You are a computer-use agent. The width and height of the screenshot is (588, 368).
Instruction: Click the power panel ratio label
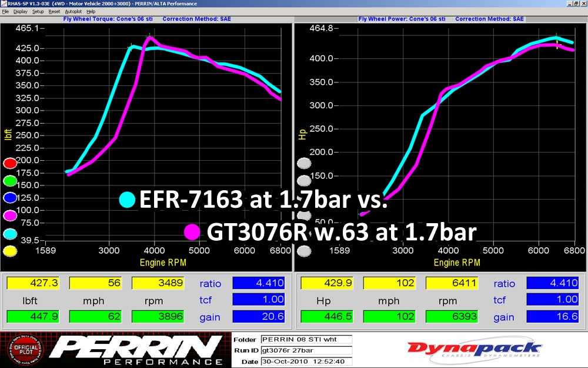point(505,284)
